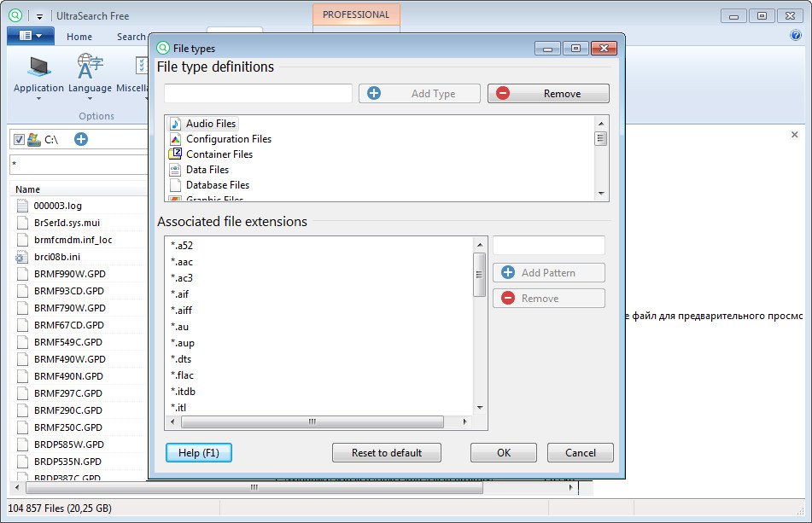Click the C:\ drive icon
This screenshot has height=523, width=812.
[x=34, y=140]
